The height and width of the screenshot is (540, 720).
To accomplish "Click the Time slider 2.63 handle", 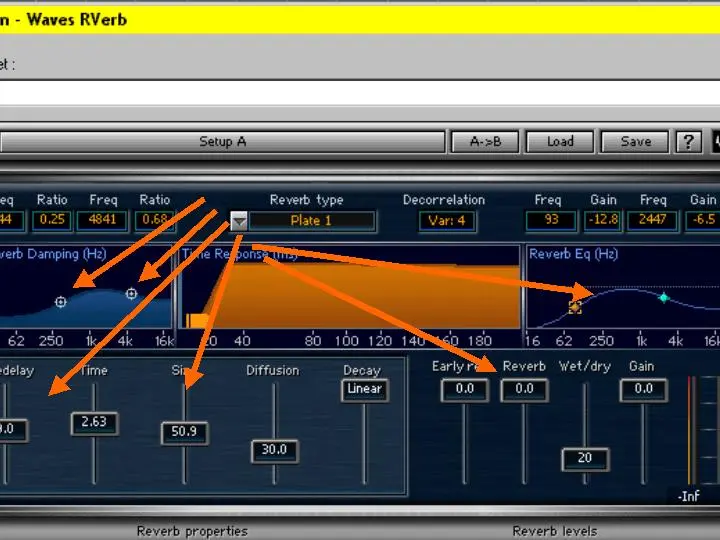I will [x=95, y=423].
